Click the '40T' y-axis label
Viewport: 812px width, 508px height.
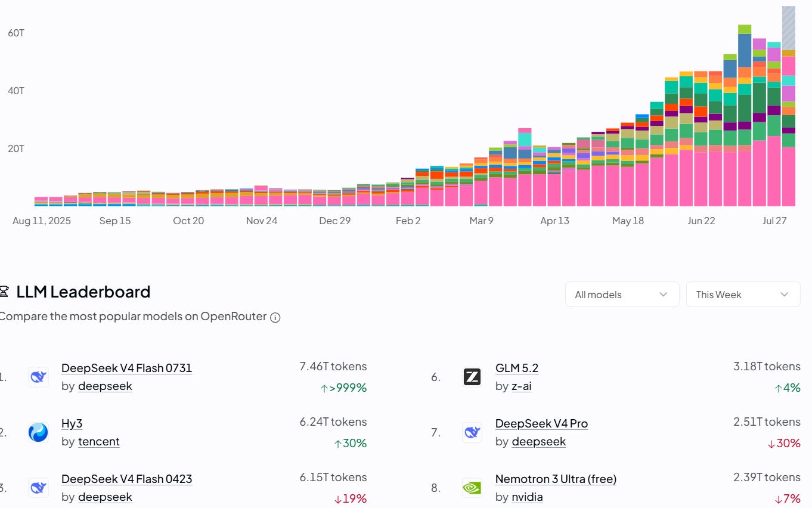pos(16,91)
